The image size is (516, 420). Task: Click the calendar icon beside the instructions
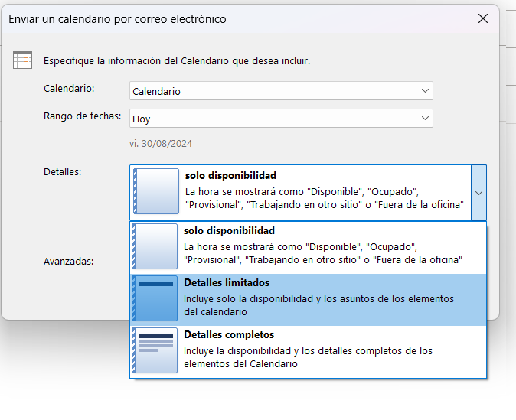point(22,60)
